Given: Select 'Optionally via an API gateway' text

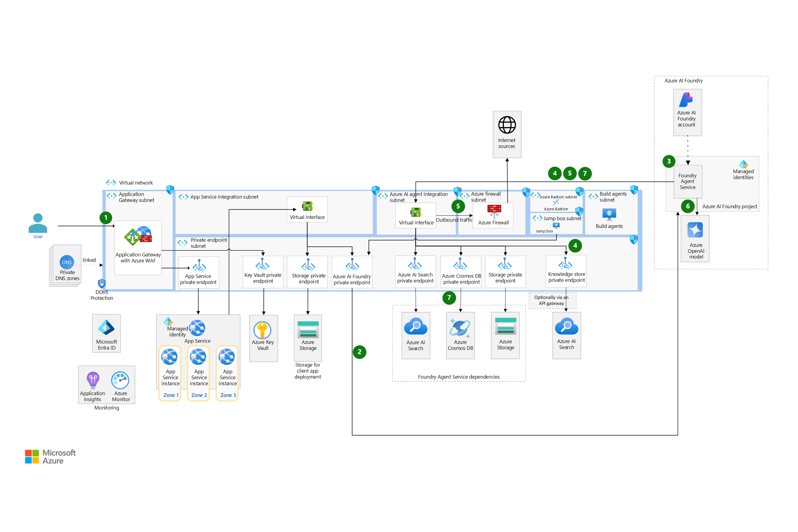Looking at the screenshot, I should click(x=551, y=300).
